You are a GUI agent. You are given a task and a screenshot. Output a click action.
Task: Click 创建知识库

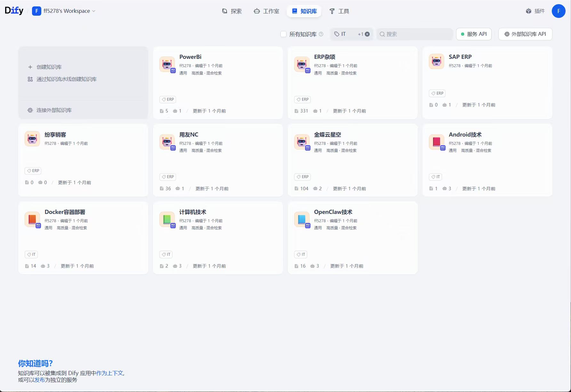coord(49,67)
